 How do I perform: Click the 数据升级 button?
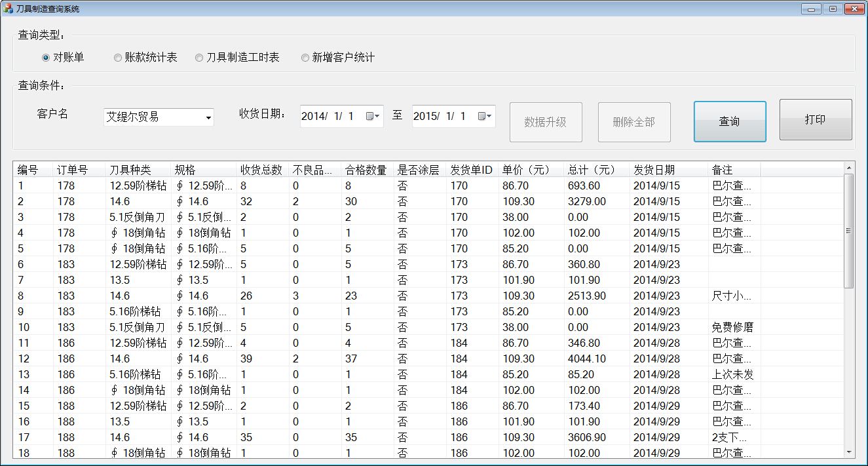545,122
